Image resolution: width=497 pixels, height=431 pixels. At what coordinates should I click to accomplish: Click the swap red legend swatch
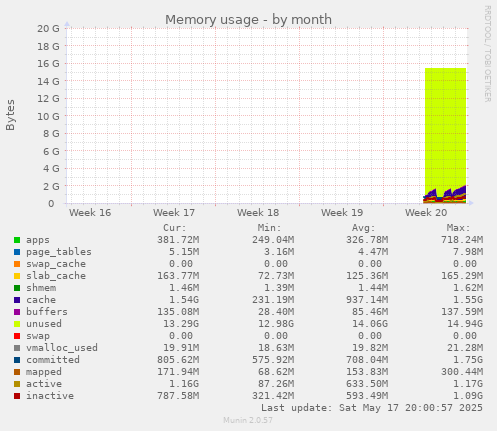17,336
